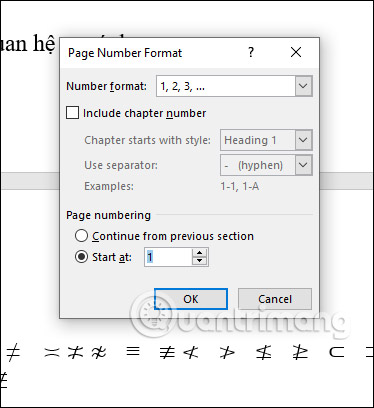Click the Cancel button

(275, 299)
